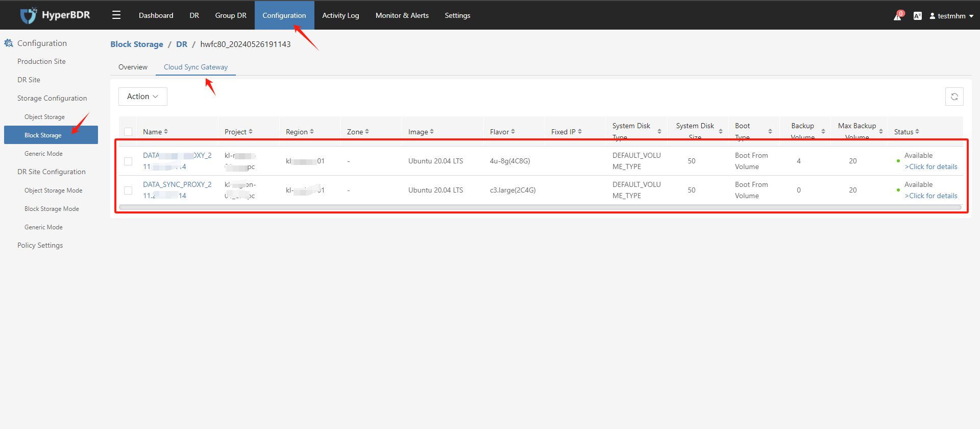Sort by Zone column arrows
The height and width of the screenshot is (429, 980).
coord(367,132)
